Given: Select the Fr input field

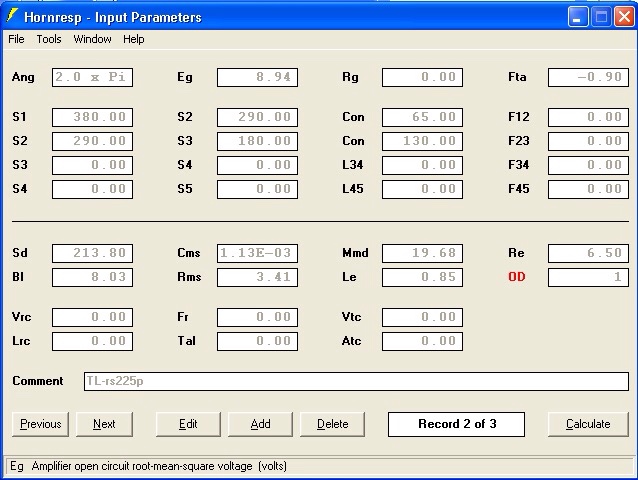Looking at the screenshot, I should tap(257, 317).
